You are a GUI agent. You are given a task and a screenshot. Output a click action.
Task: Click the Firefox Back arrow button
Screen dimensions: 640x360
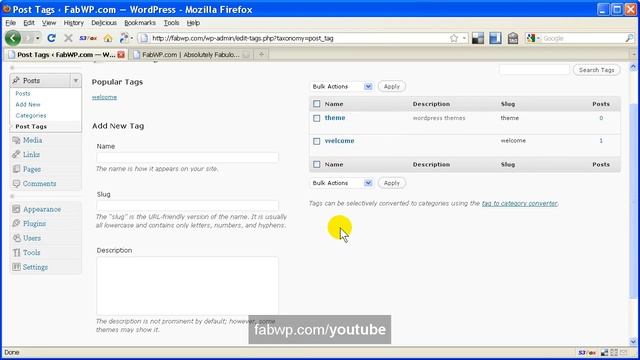point(13,38)
